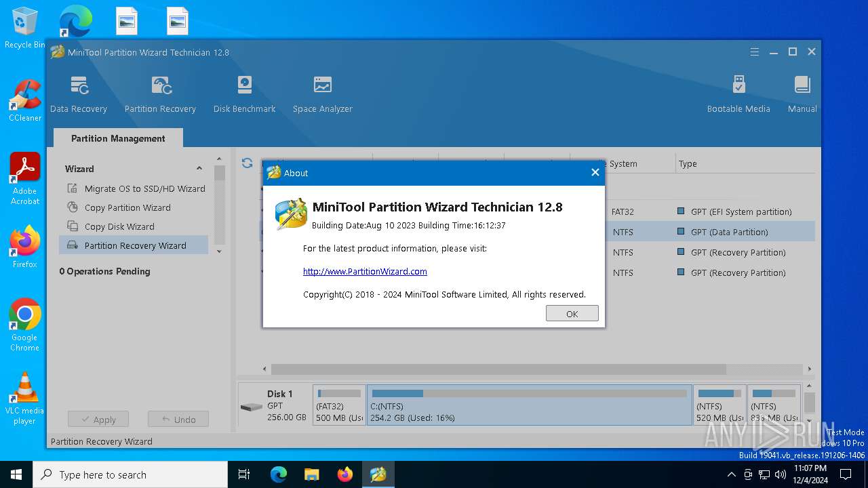Open the CCleaner desktop shortcut
The height and width of the screenshot is (488, 868).
(x=24, y=100)
